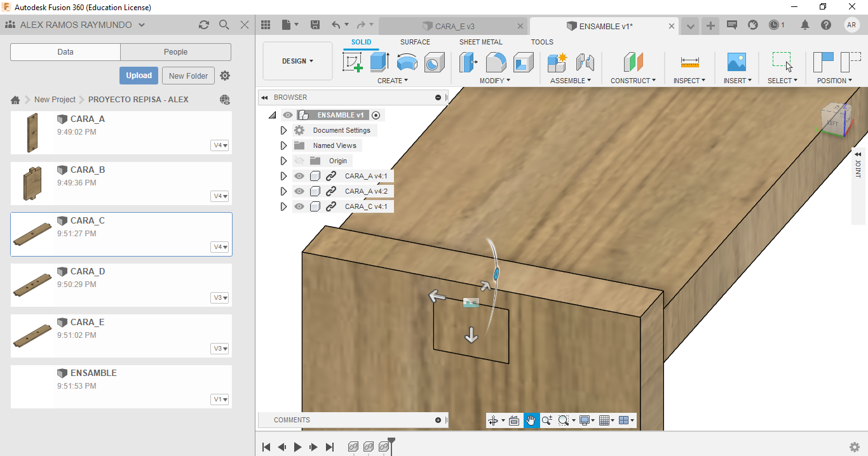The height and width of the screenshot is (456, 868).
Task: Expand Named Views node
Action: pos(284,145)
